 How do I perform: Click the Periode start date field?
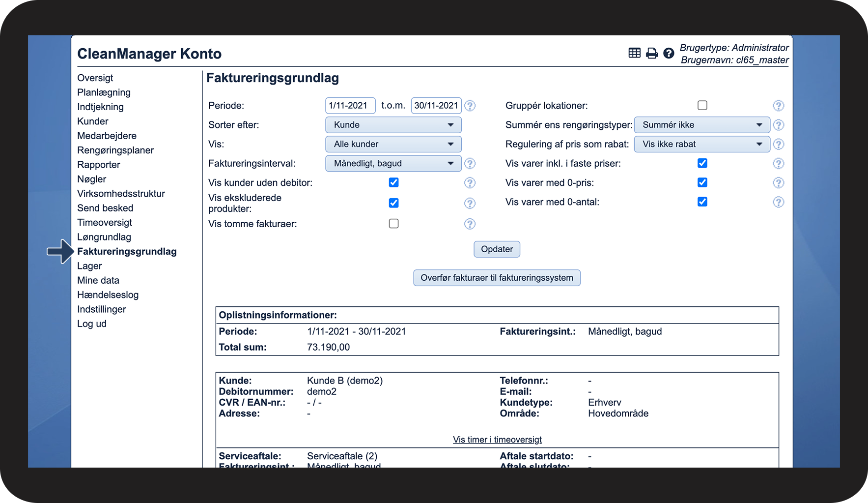click(x=350, y=106)
